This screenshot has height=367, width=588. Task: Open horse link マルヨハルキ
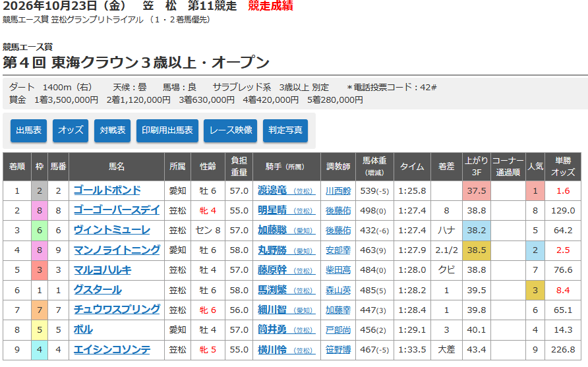[102, 270]
